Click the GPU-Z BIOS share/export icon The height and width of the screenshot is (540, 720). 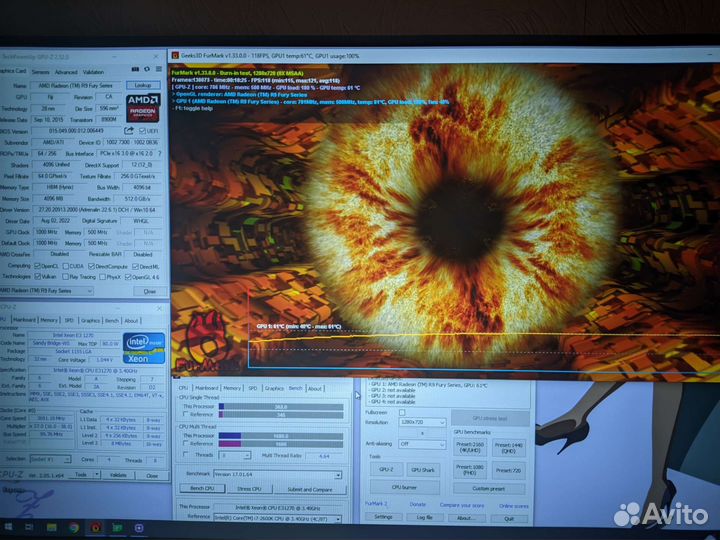(x=129, y=130)
